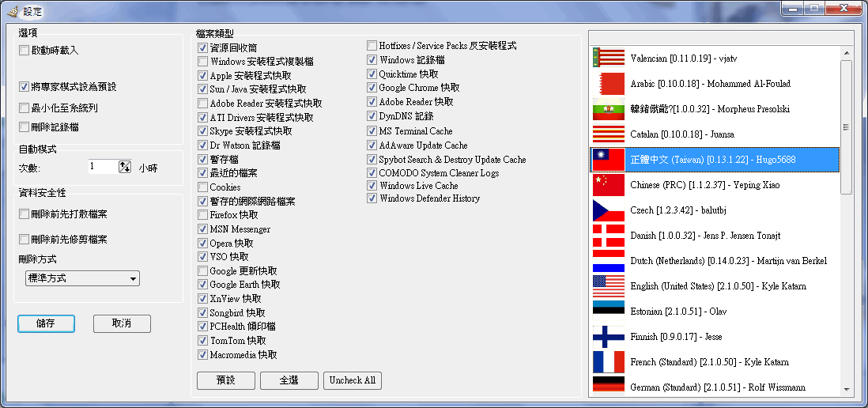
Task: Select Danish Jens P. Jensen Tonajt entry
Action: pos(715,236)
